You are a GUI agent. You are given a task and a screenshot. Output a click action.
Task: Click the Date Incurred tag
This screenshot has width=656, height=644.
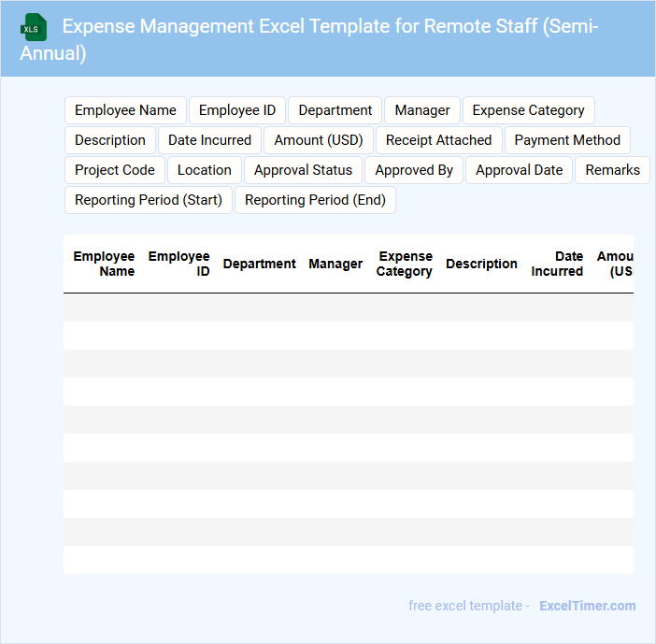pyautogui.click(x=209, y=140)
